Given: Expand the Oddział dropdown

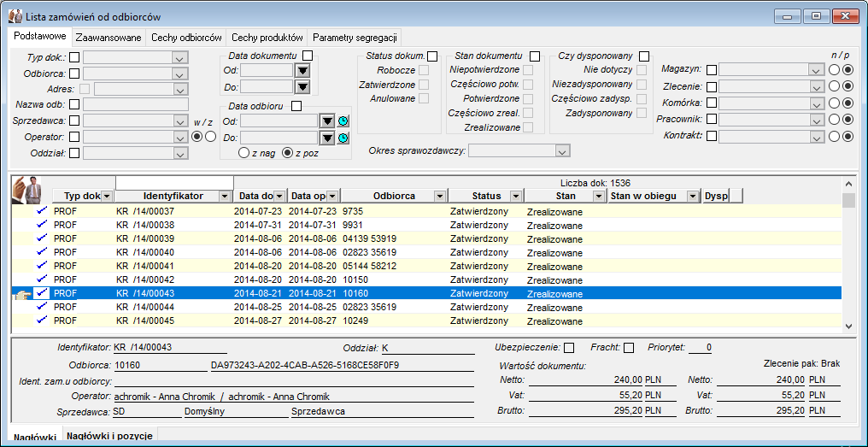Looking at the screenshot, I should pyautogui.click(x=180, y=154).
